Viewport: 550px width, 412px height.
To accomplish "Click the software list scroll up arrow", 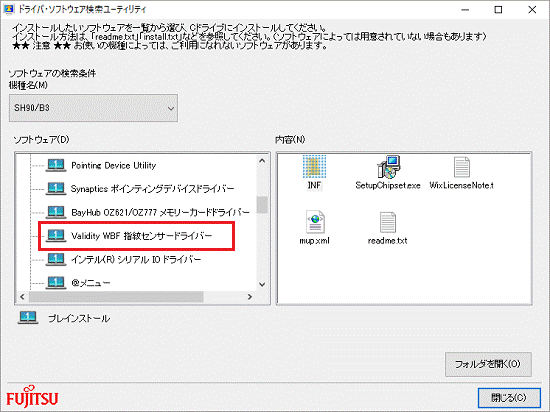I will pyautogui.click(x=262, y=161).
